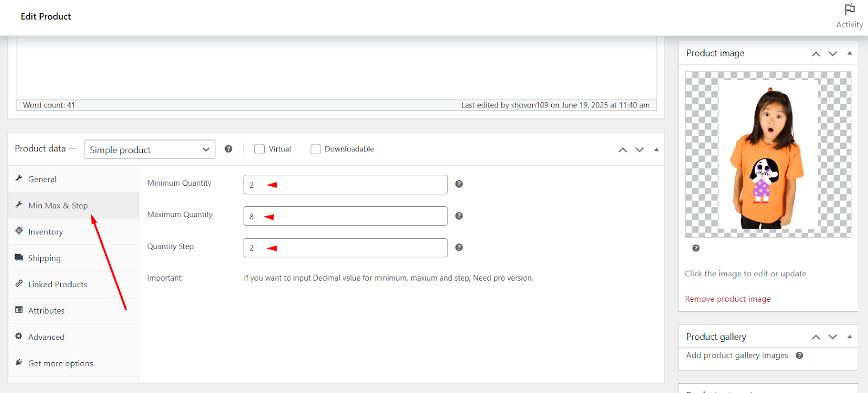The height and width of the screenshot is (393, 868).
Task: Click help icon for Maximum Quantity
Action: pyautogui.click(x=459, y=216)
